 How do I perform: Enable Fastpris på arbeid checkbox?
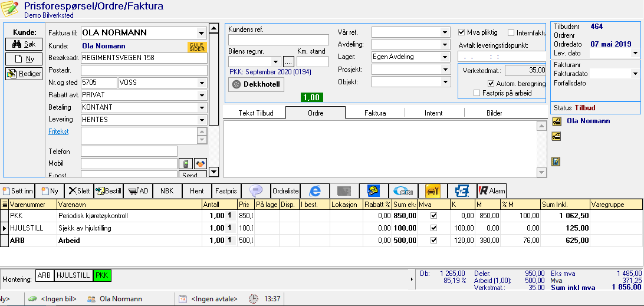pos(478,93)
